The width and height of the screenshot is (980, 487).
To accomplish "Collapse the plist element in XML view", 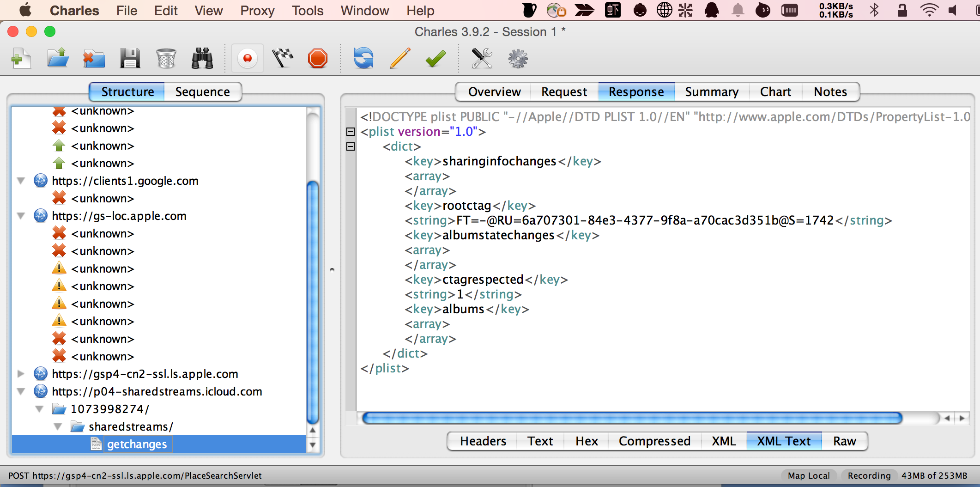I will (351, 132).
